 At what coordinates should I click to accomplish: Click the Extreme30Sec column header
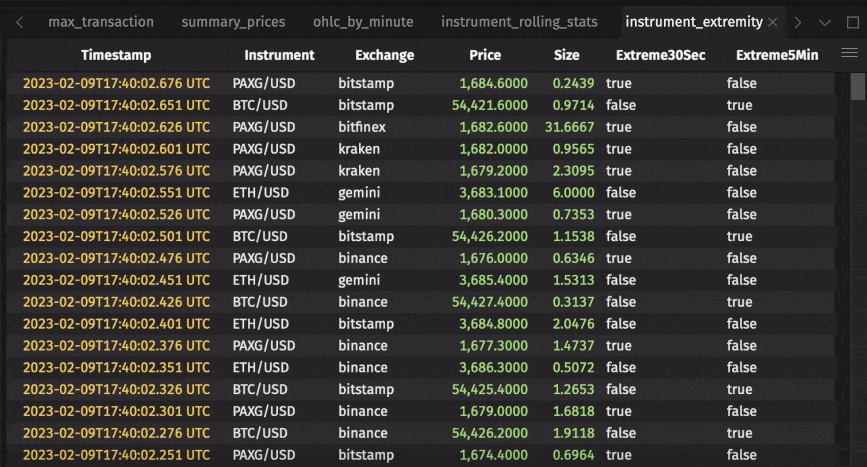[x=660, y=55]
